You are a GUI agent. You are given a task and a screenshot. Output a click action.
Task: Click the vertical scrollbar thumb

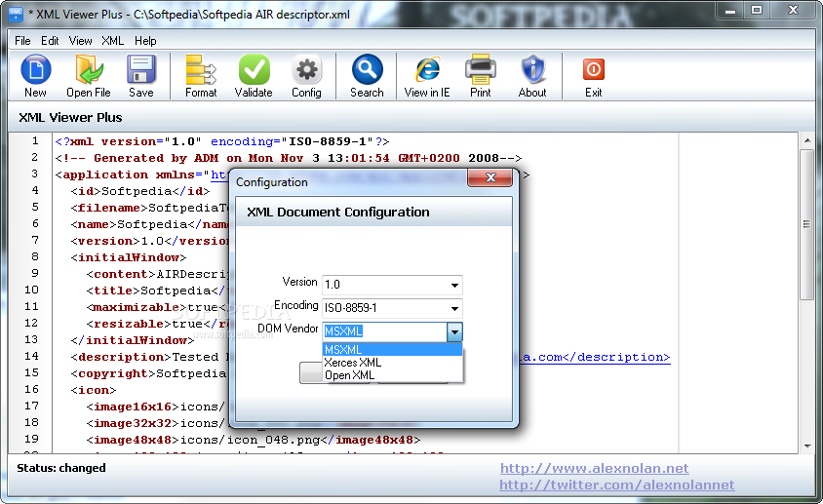807,224
